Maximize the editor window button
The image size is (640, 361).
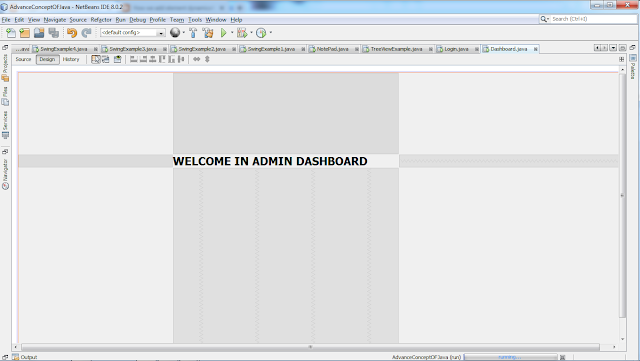(622, 48)
